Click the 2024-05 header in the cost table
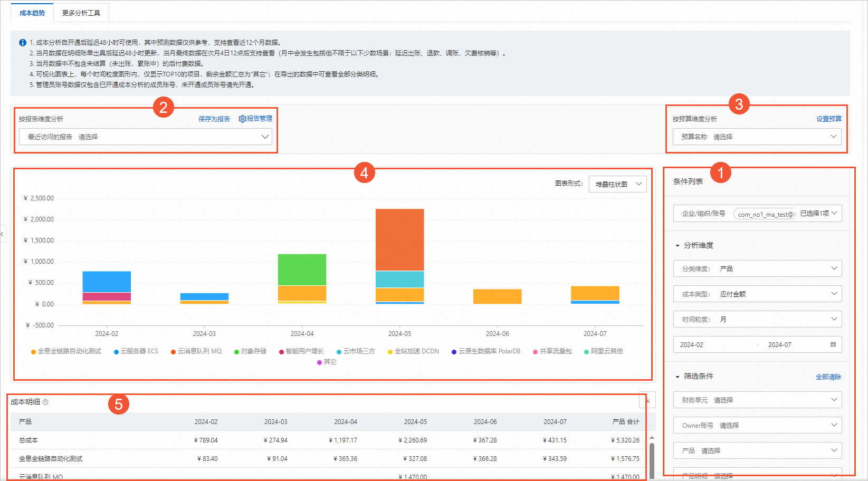This screenshot has width=868, height=481. [416, 422]
